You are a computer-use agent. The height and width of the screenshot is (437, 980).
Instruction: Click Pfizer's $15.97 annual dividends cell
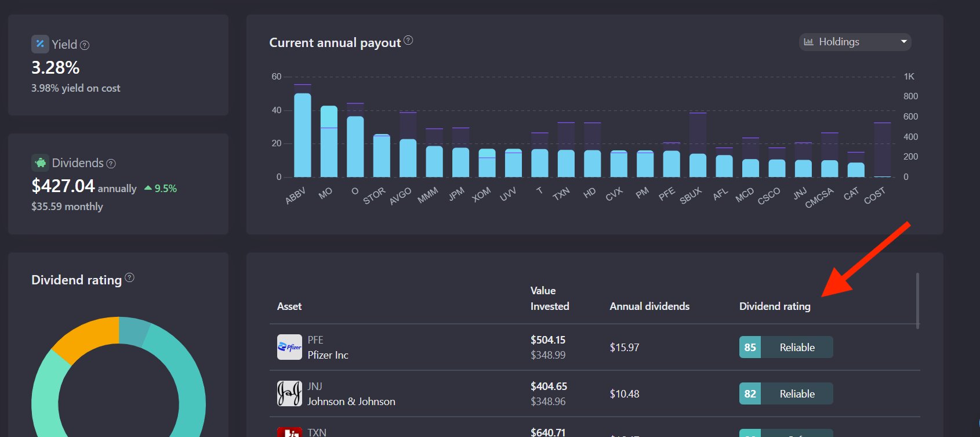625,348
